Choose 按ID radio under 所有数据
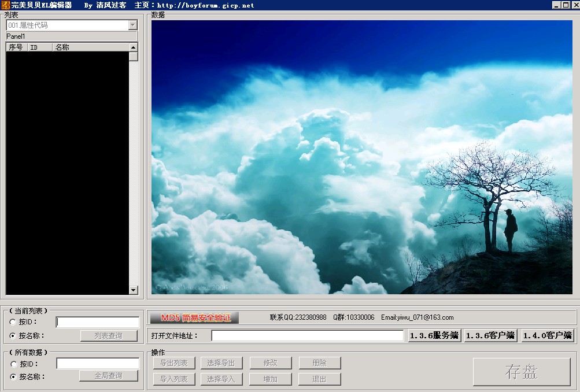 [x=14, y=364]
